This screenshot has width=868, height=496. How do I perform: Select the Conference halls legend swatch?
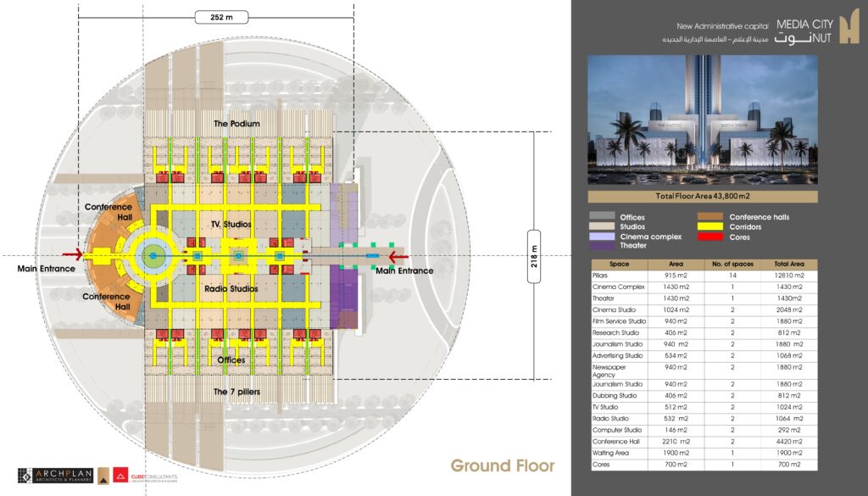[710, 216]
